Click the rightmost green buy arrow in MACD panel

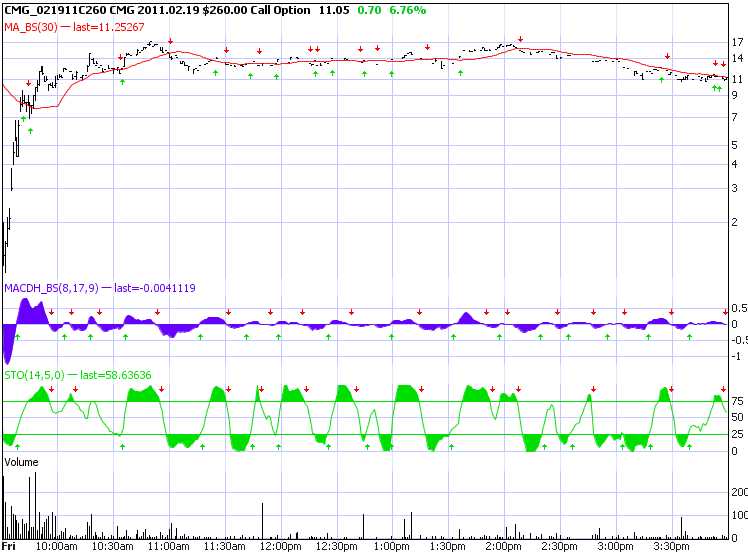tap(691, 337)
